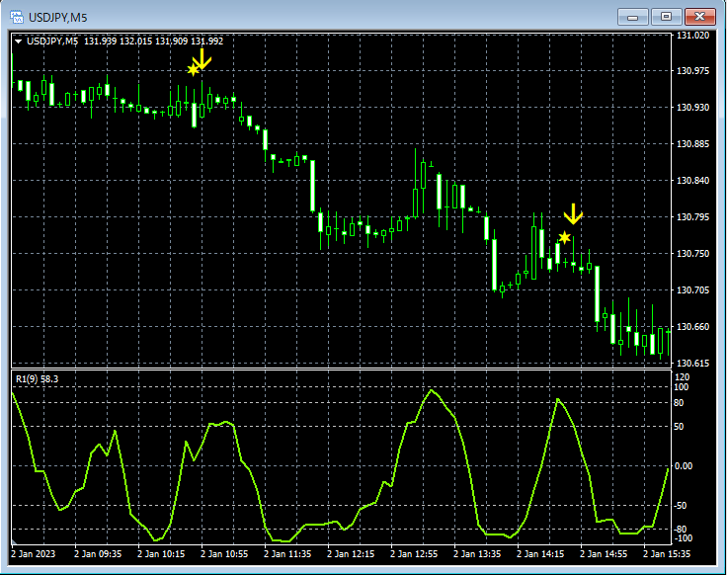This screenshot has width=728, height=575.
Task: Click the 130.795 price scale label
Action: [x=693, y=217]
